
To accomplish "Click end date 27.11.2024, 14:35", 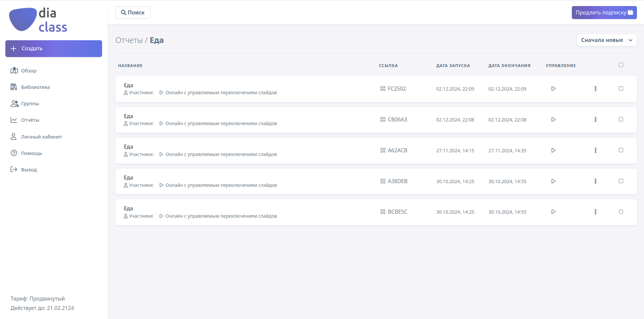I will click(x=507, y=151).
